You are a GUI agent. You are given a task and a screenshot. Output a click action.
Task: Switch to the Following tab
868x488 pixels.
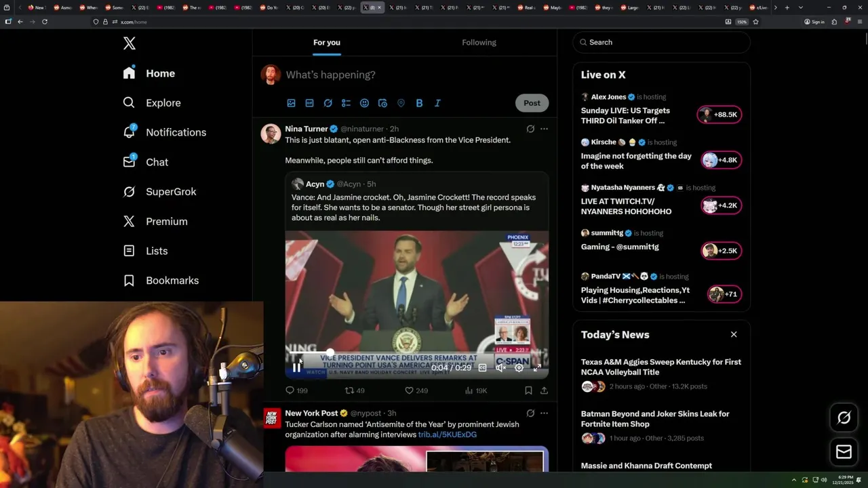pyautogui.click(x=479, y=42)
